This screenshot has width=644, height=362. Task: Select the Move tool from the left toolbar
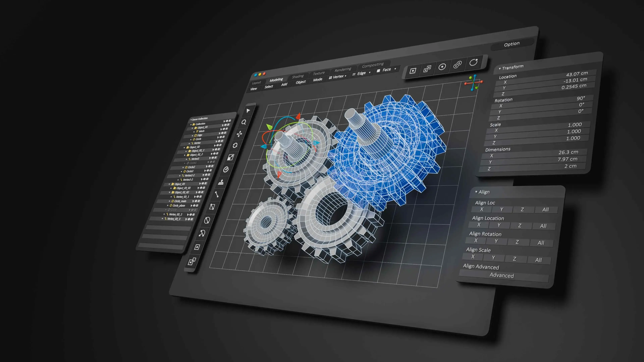click(239, 134)
